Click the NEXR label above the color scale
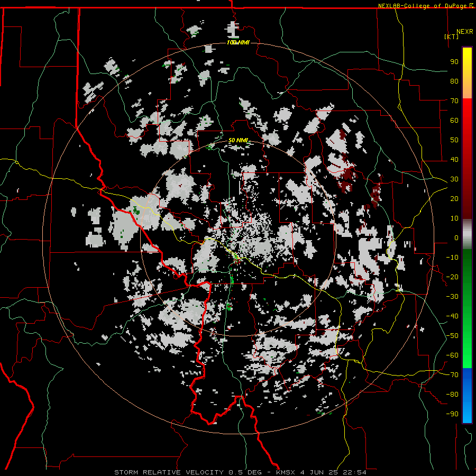Screen dimensions: 476x476 [x=465, y=32]
